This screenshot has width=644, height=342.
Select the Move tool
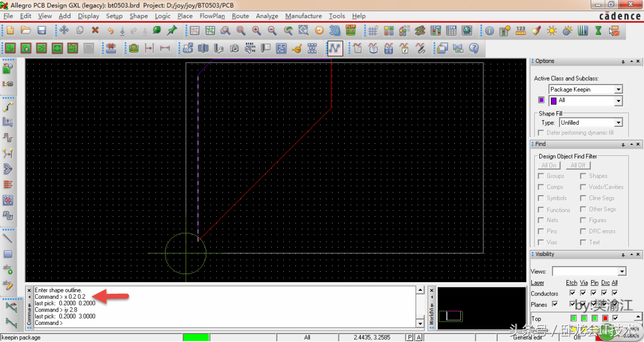tap(64, 30)
